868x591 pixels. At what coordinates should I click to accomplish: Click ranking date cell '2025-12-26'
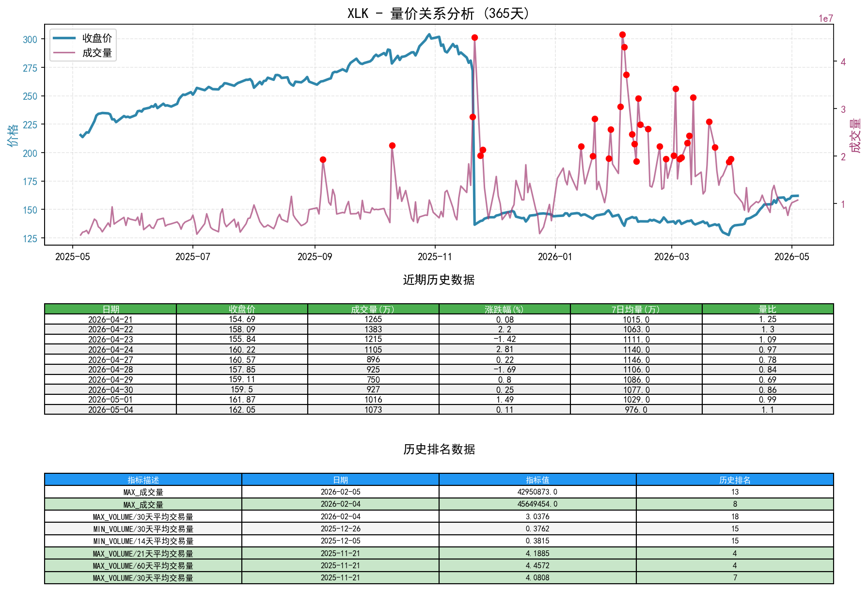340,529
